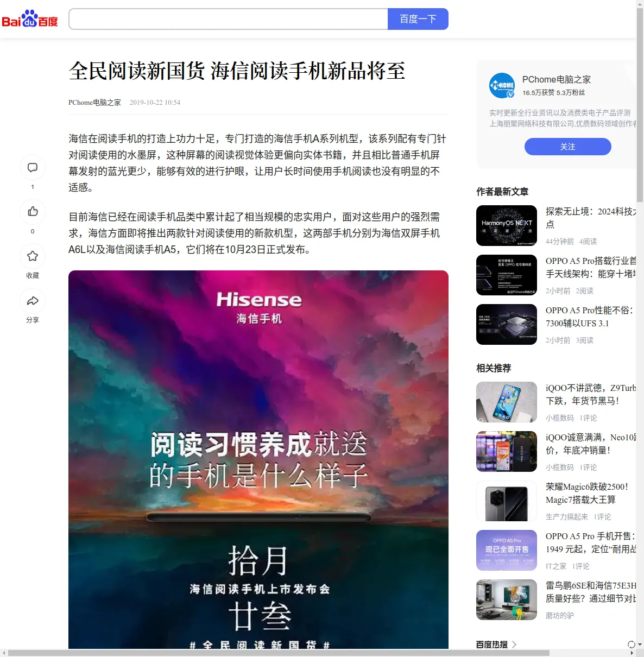Click the scrollbar up arrow
The height and width of the screenshot is (657, 644).
(640, 3)
